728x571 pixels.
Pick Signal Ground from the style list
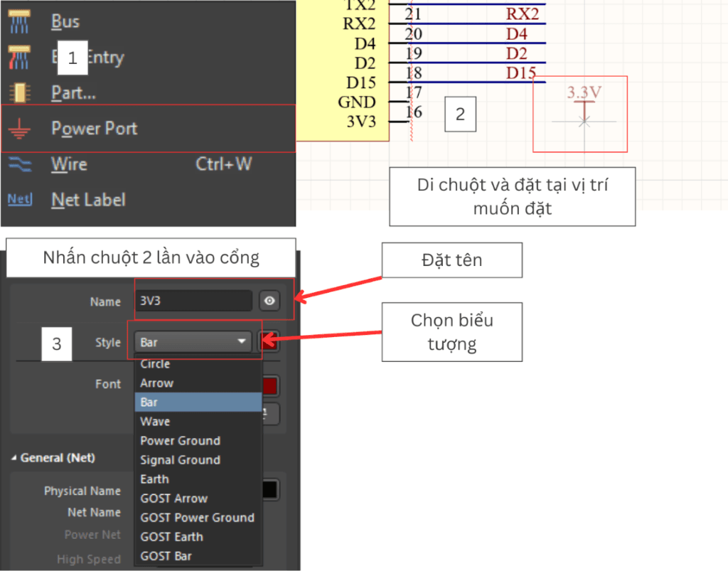pyautogui.click(x=180, y=460)
